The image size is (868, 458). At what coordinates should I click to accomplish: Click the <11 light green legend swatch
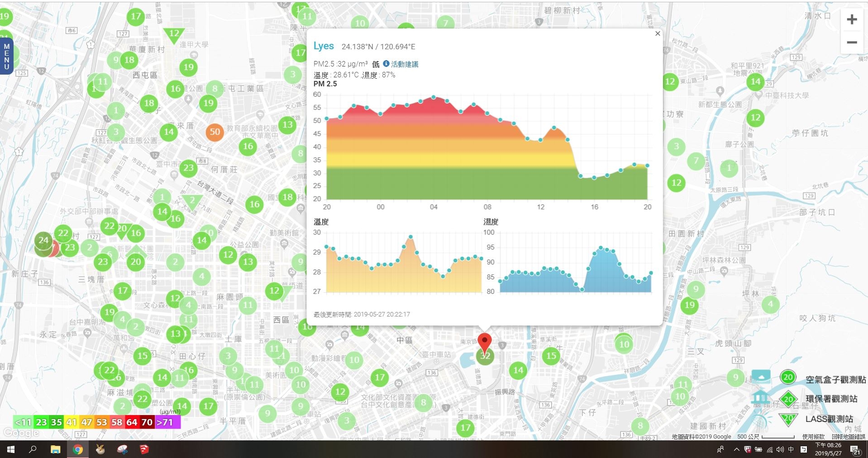point(23,422)
